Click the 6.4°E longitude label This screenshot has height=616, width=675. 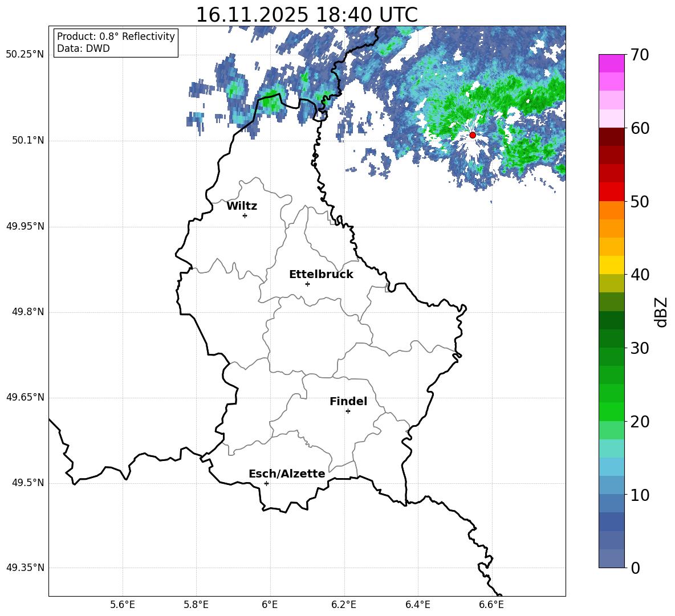click(417, 605)
